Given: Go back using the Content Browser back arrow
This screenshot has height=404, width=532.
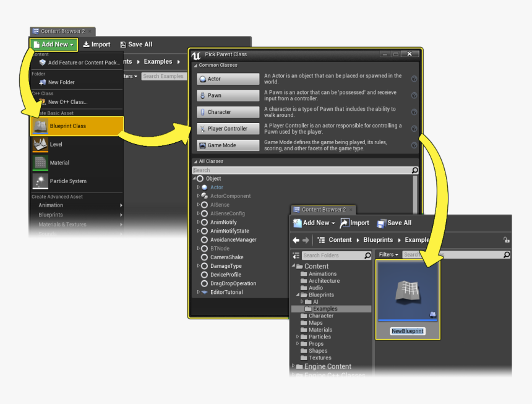Looking at the screenshot, I should pyautogui.click(x=296, y=240).
